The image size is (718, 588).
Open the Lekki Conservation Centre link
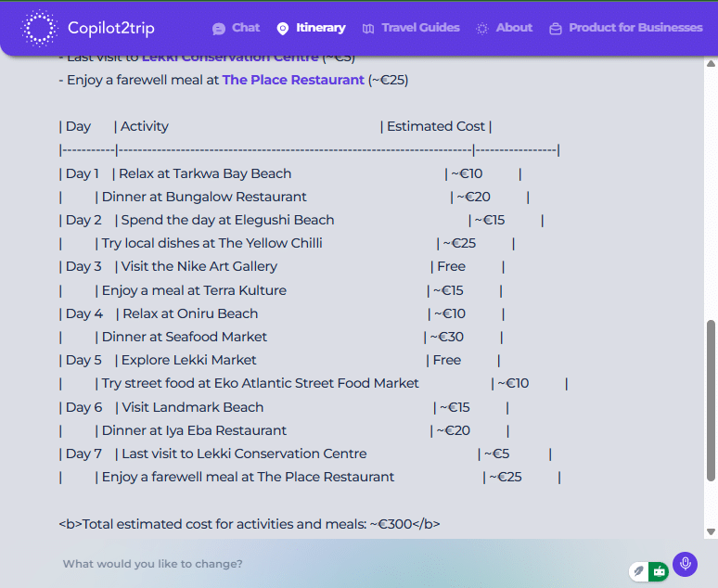coord(230,58)
